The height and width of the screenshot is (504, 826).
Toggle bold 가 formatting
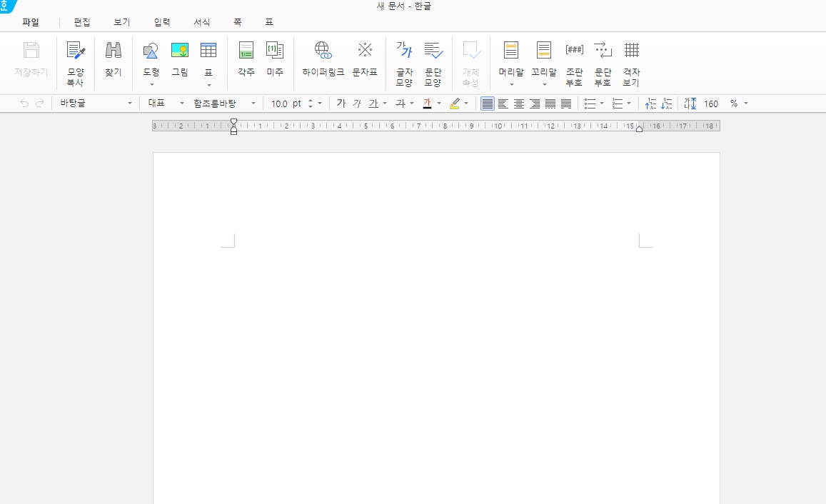pyautogui.click(x=341, y=104)
